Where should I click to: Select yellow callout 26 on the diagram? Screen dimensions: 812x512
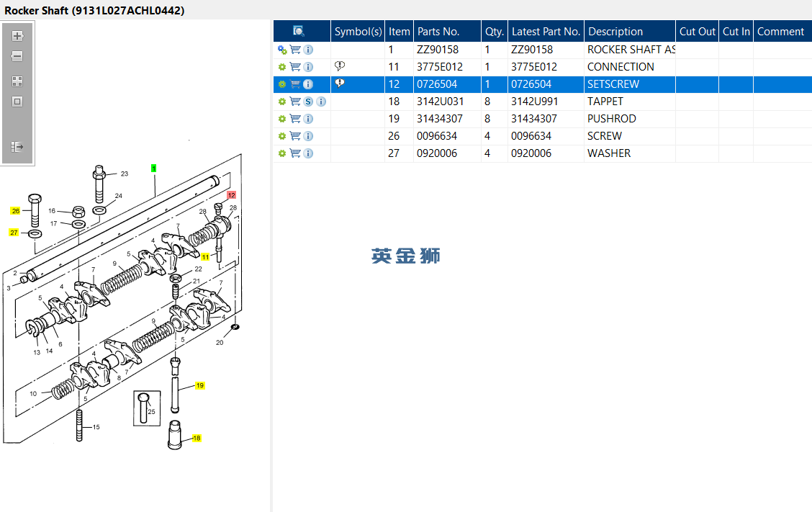tap(16, 211)
